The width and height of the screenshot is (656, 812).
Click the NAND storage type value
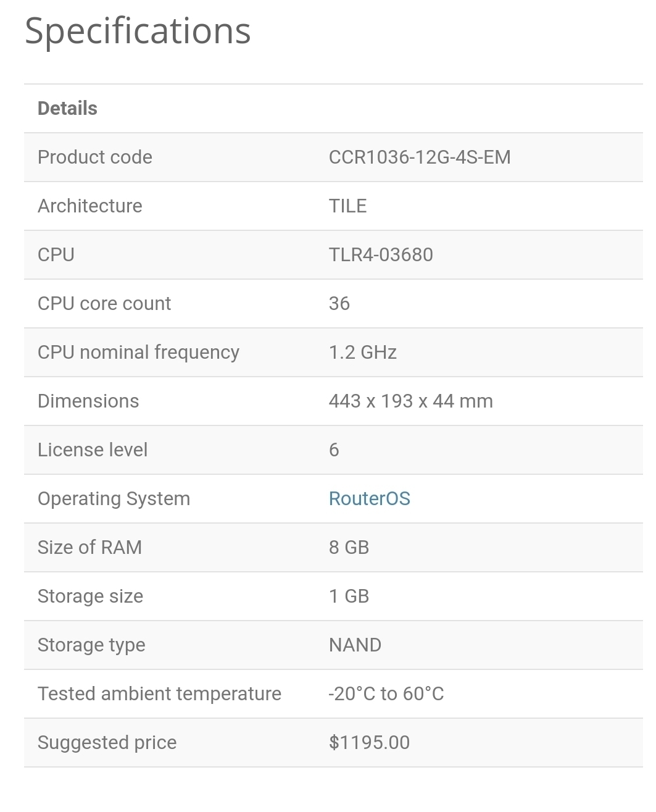point(355,645)
